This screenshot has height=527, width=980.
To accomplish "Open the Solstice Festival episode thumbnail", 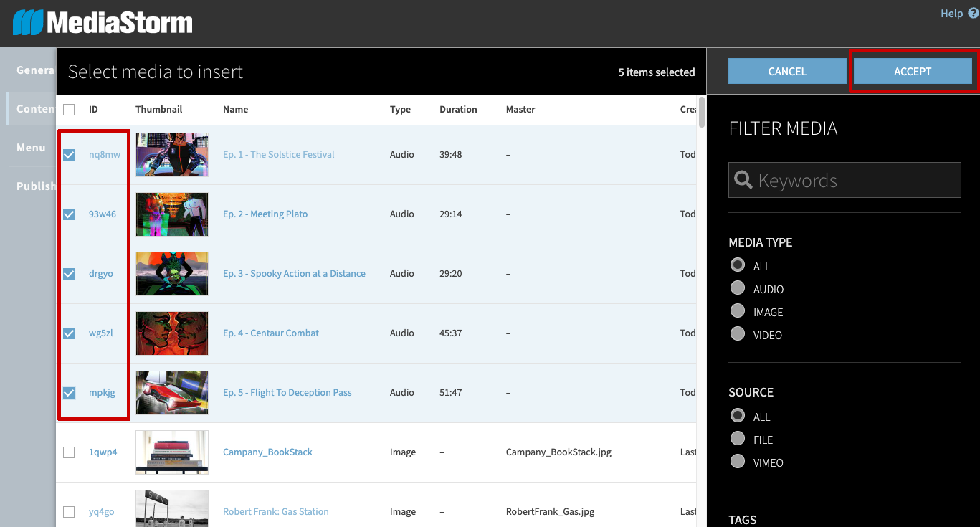I will (172, 155).
